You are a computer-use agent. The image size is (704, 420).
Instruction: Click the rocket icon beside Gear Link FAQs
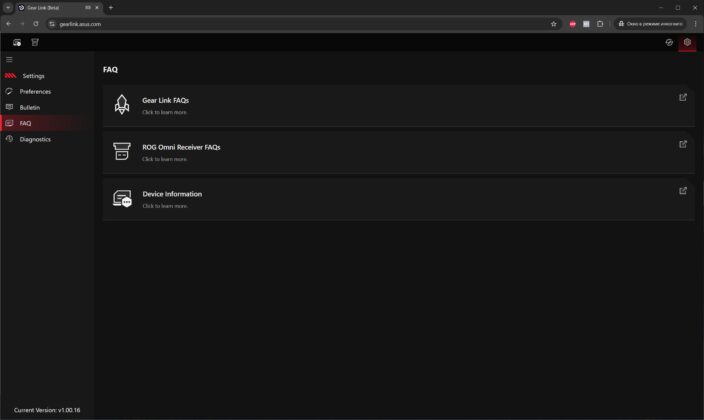[122, 105]
